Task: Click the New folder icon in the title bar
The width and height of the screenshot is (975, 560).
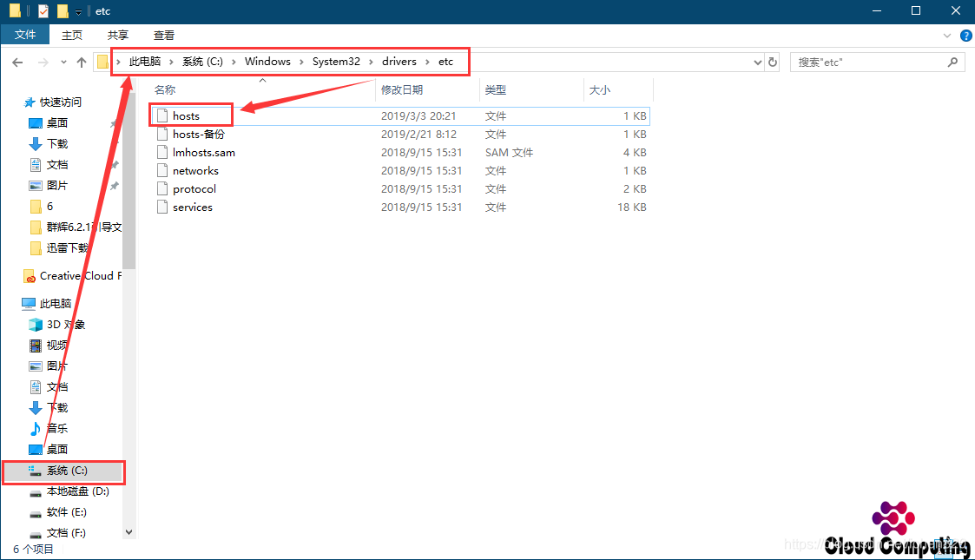Action: pos(63,11)
